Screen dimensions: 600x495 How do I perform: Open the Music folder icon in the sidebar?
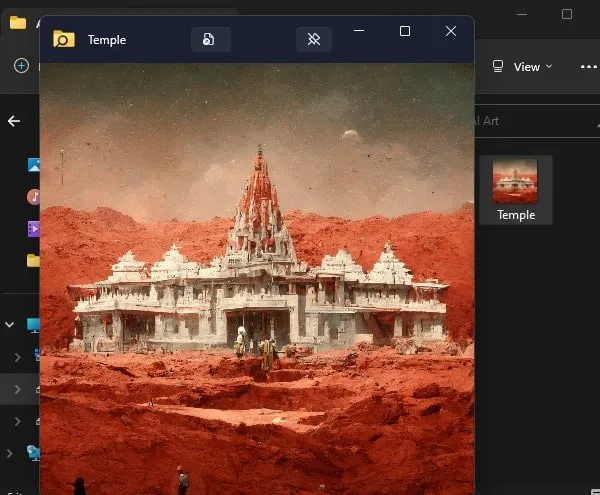click(x=33, y=197)
